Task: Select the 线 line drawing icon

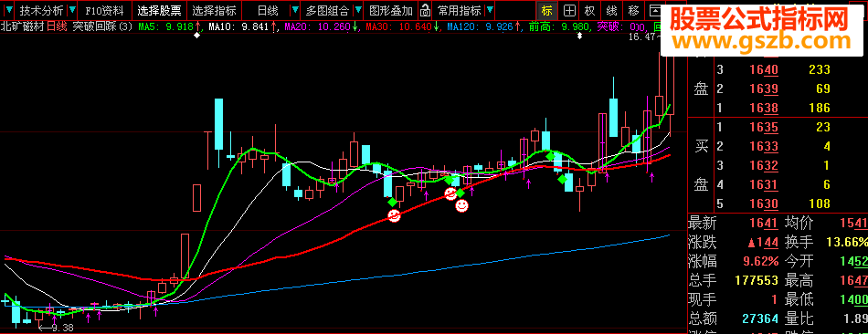Action: click(611, 10)
